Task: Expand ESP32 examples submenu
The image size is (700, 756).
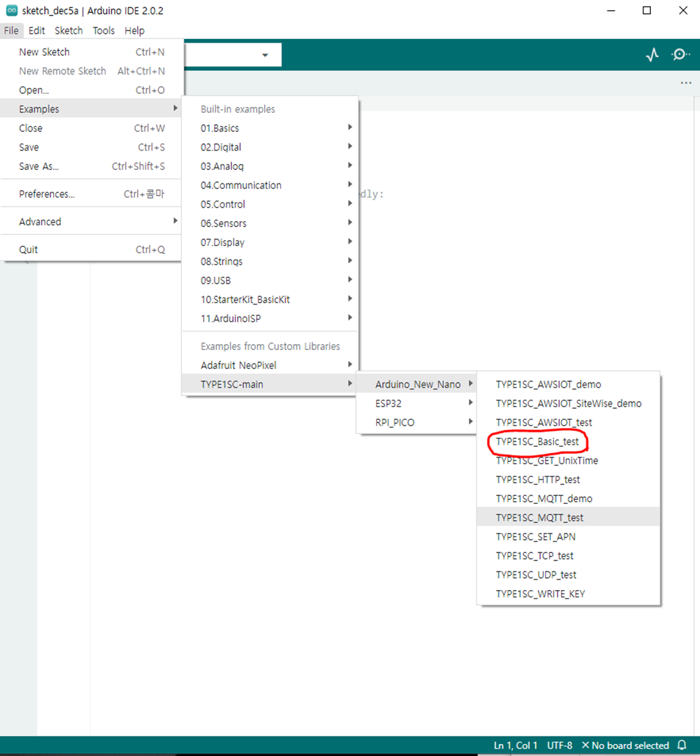Action: [x=417, y=404]
